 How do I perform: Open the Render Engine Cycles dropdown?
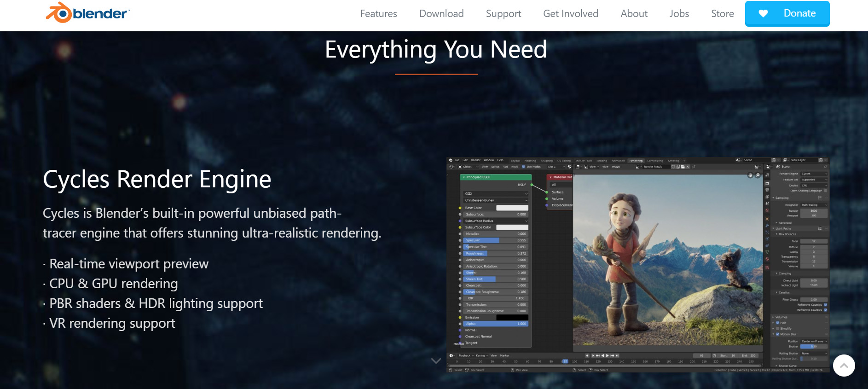(814, 174)
